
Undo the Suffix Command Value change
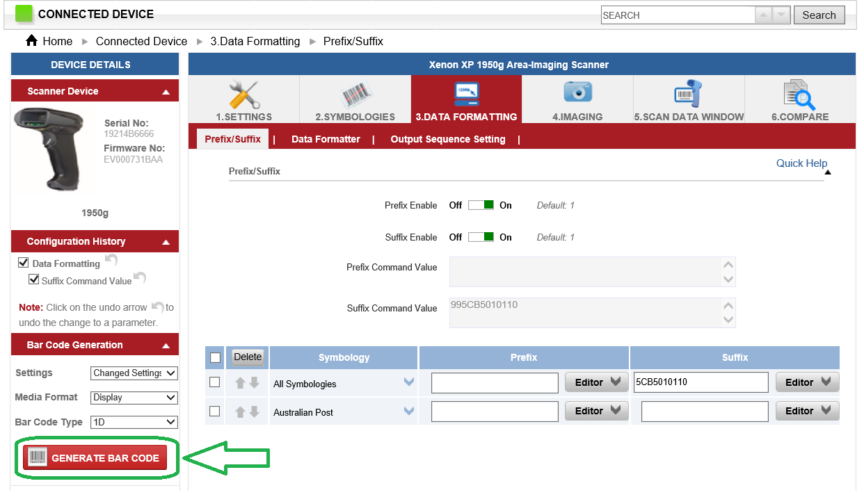tap(140, 278)
